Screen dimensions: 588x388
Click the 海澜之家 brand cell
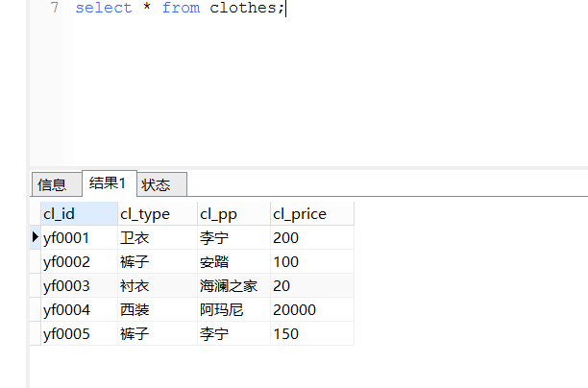pos(233,285)
